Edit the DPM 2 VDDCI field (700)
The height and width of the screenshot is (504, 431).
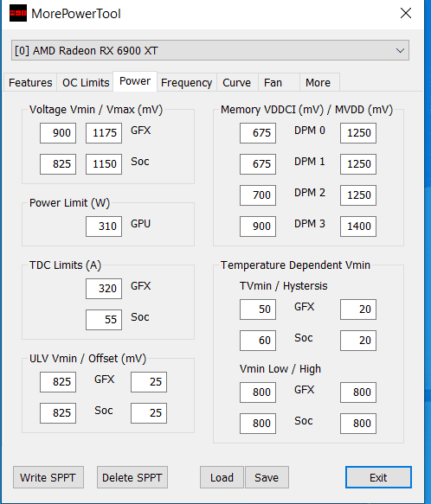(258, 195)
